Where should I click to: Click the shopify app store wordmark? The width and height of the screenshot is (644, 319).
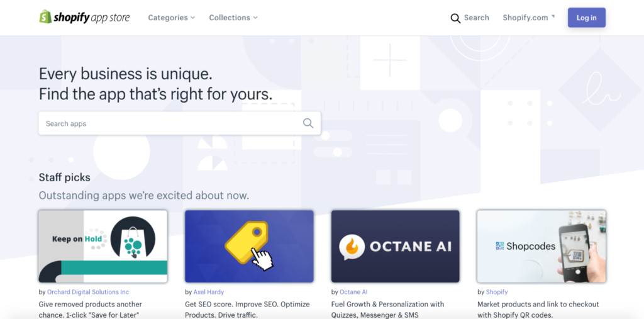[91, 18]
